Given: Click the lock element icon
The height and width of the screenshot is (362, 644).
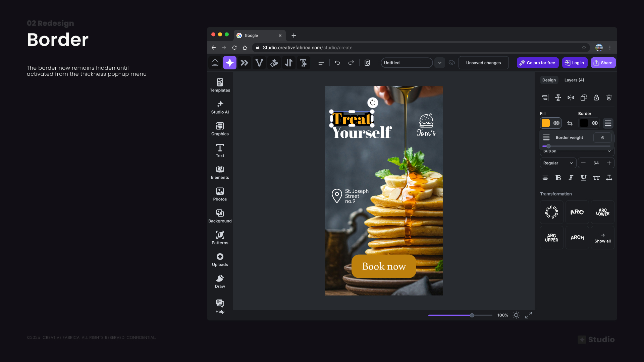Looking at the screenshot, I should [x=596, y=98].
